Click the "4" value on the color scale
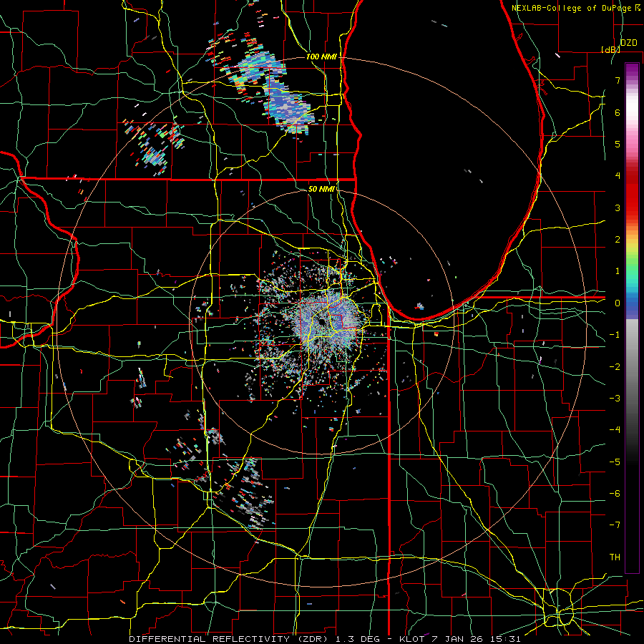 (x=618, y=176)
